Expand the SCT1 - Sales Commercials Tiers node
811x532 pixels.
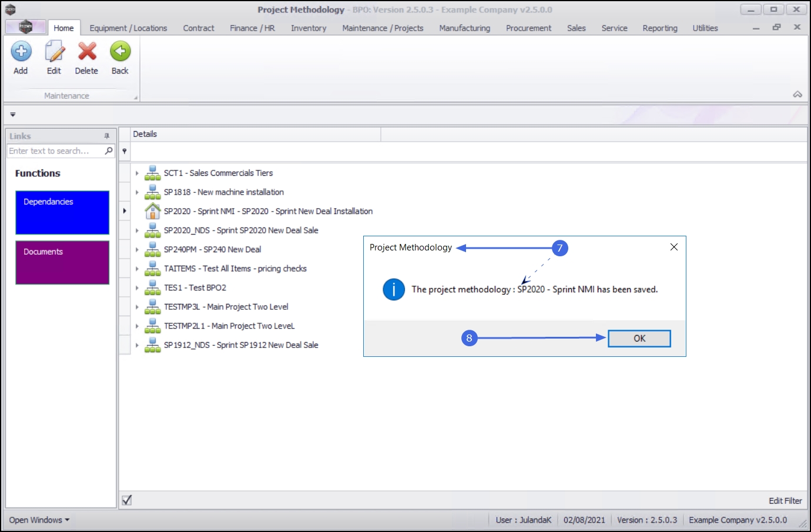pyautogui.click(x=137, y=173)
